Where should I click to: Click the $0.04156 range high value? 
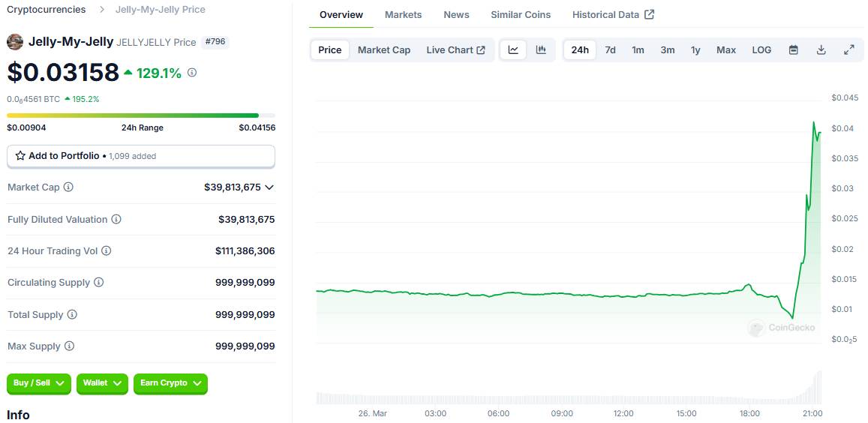[x=257, y=127]
